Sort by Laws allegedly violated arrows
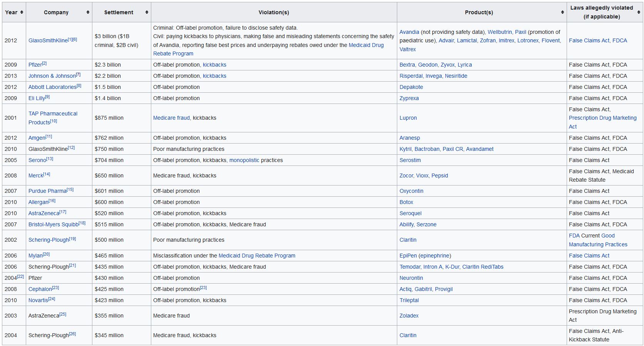 coord(639,12)
